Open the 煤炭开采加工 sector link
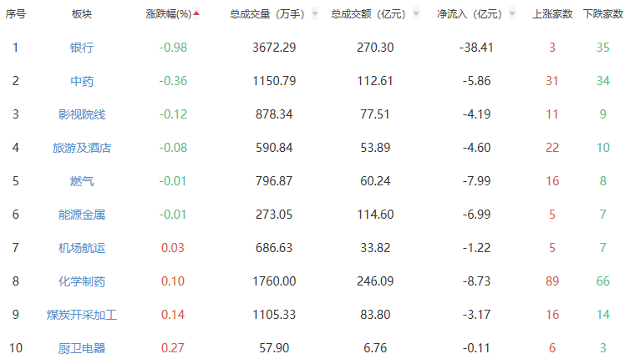This screenshot has width=630, height=364. tap(82, 315)
